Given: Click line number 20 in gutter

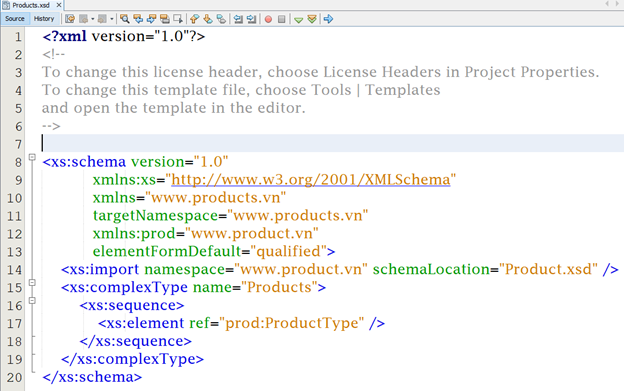Looking at the screenshot, I should [x=14, y=377].
